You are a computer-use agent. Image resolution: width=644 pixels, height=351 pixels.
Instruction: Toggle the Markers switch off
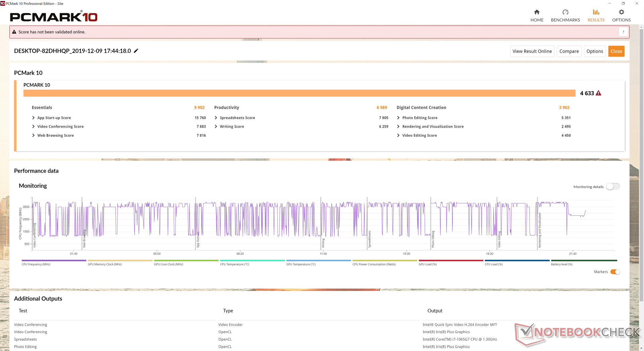615,272
